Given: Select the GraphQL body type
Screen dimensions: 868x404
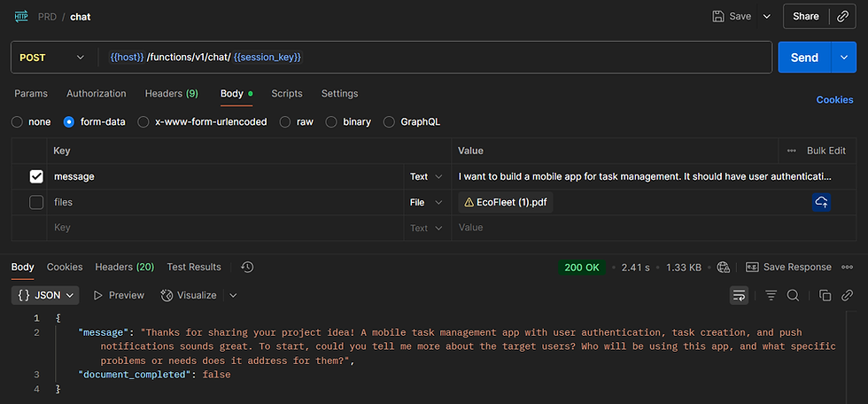Looking at the screenshot, I should point(389,121).
